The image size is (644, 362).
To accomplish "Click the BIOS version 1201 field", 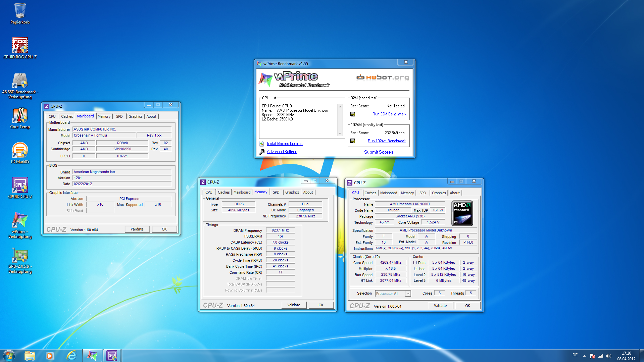I will (122, 178).
